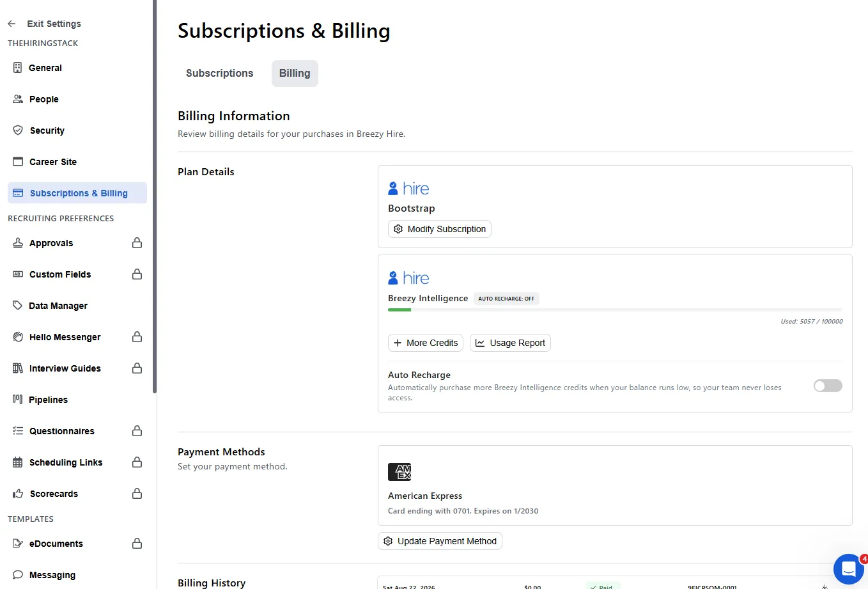
Task: Open Subscriptions & Billing in sidebar
Action: (77, 193)
